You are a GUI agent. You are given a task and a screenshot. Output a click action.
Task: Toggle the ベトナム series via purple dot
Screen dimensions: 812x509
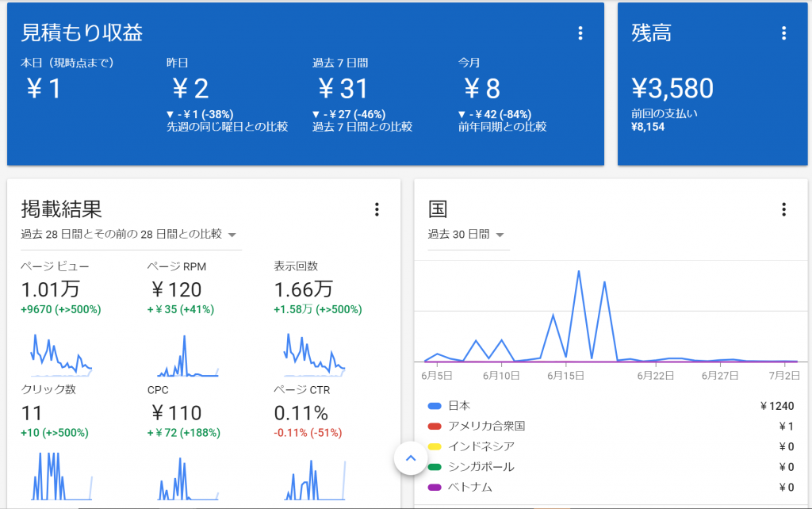434,488
